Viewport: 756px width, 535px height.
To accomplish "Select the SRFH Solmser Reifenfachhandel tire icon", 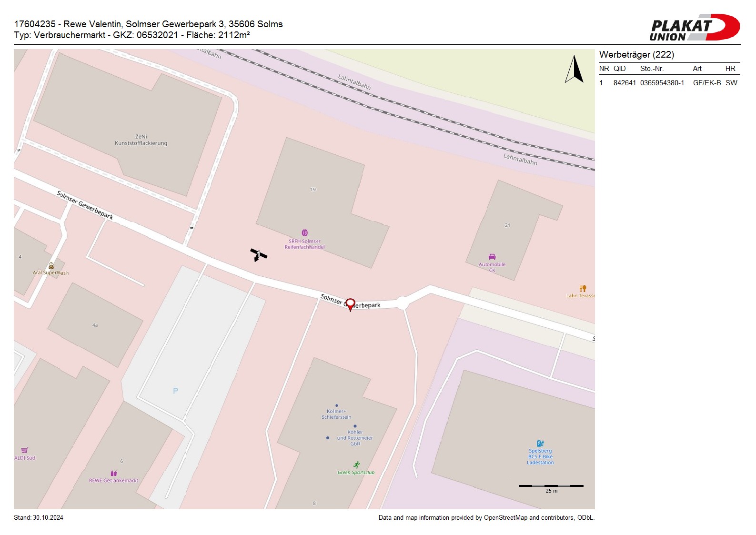I will point(305,233).
